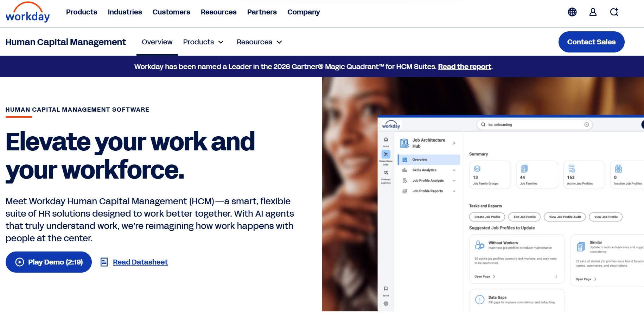The width and height of the screenshot is (644, 317).
Task: Click the Workday logo in the header
Action: point(28,12)
